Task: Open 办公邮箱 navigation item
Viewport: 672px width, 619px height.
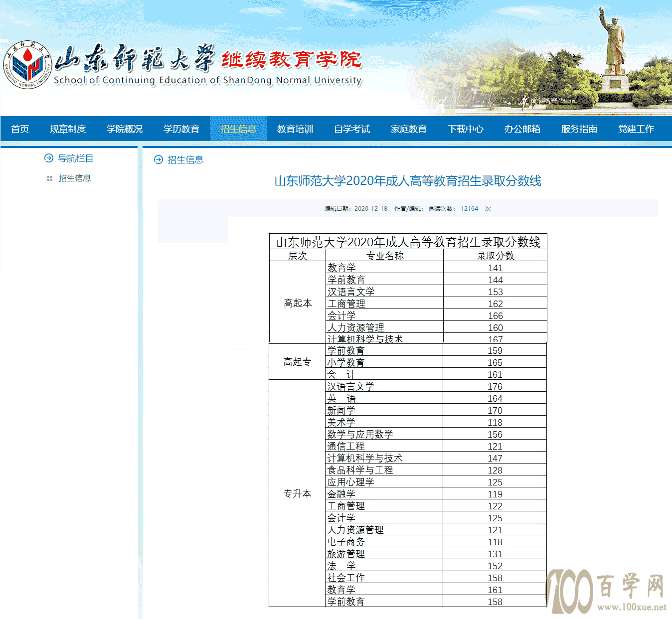Action: click(522, 129)
